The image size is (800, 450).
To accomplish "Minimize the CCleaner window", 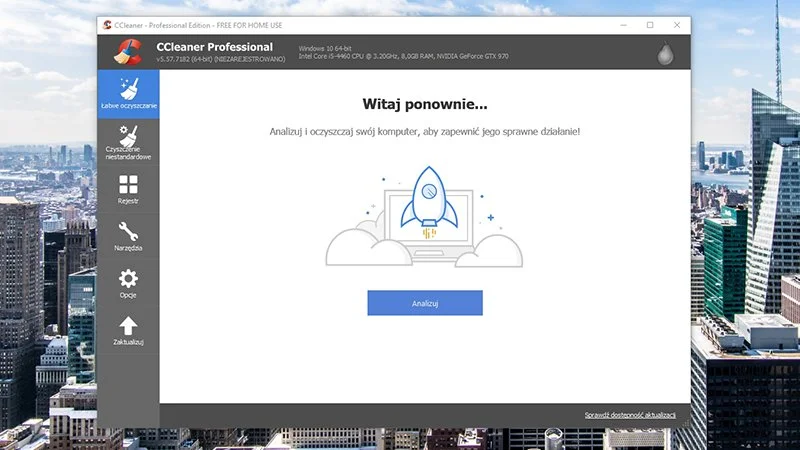I will (x=623, y=25).
